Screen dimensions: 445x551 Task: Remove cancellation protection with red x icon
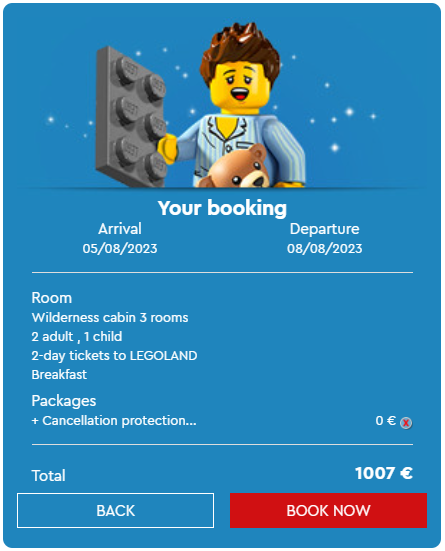(x=406, y=422)
